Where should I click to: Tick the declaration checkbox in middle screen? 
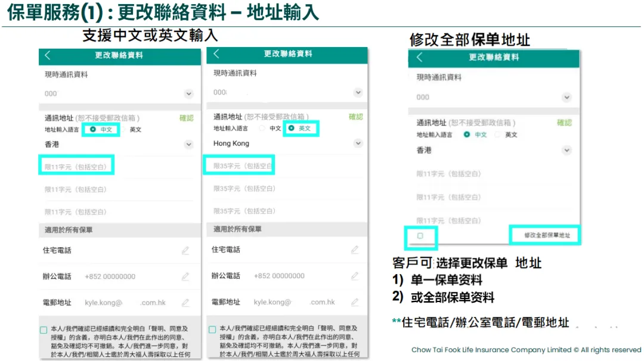212,329
